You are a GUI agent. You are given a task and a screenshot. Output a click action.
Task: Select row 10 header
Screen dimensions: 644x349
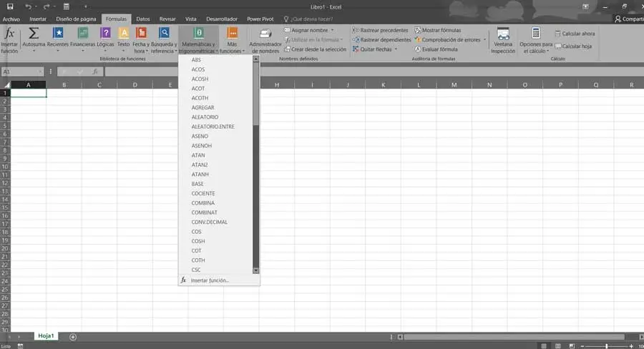[x=5, y=167]
